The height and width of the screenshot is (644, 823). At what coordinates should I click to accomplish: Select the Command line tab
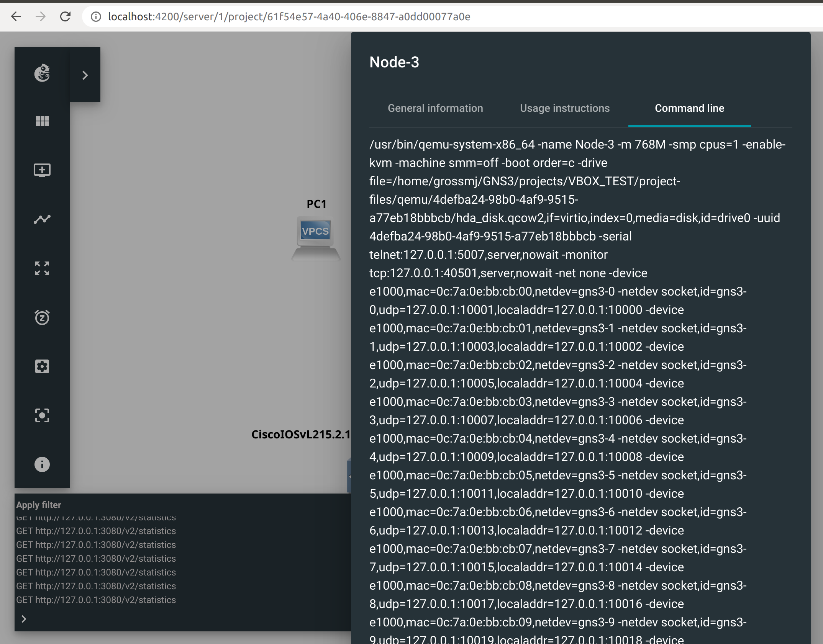(x=689, y=108)
